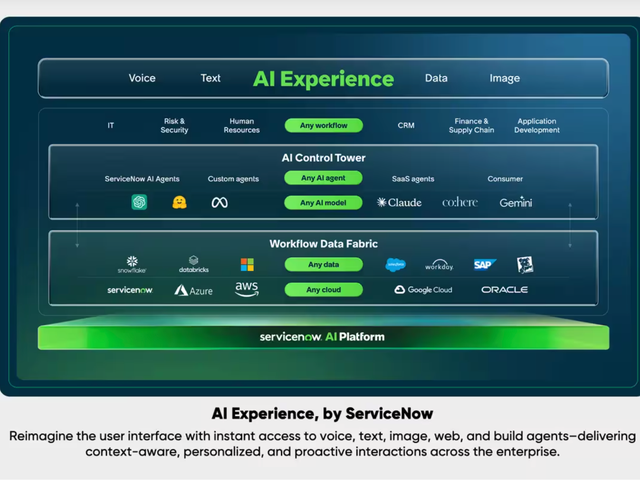Image resolution: width=640 pixels, height=480 pixels.
Task: Click the 'AI Experience, by ServiceNow' caption heading
Action: coord(322,413)
